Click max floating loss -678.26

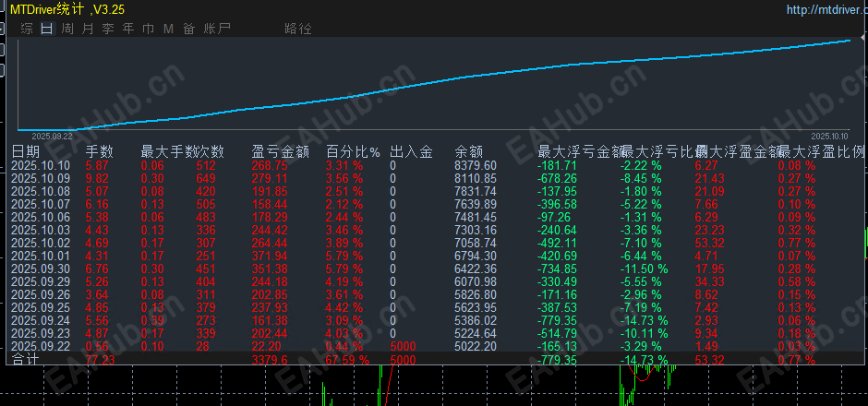(x=557, y=178)
